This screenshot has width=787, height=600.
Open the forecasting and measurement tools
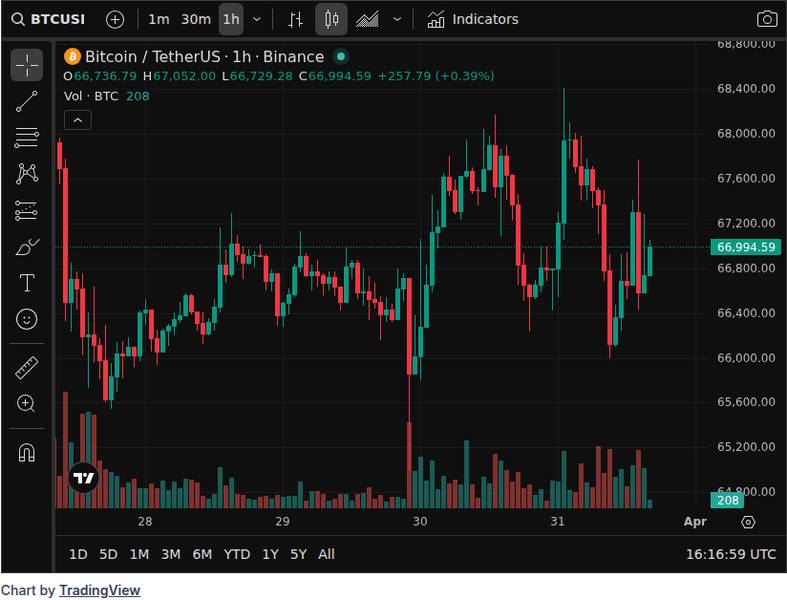27,210
